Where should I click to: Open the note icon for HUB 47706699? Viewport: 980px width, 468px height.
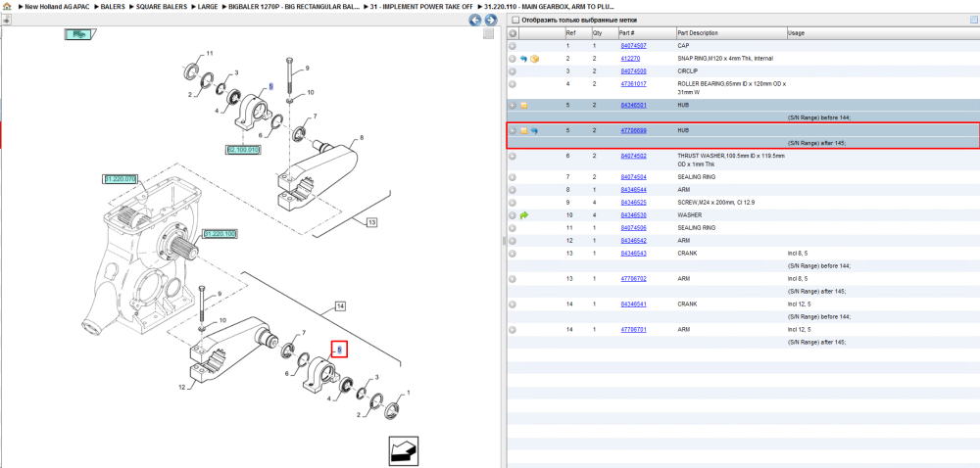coord(523,131)
